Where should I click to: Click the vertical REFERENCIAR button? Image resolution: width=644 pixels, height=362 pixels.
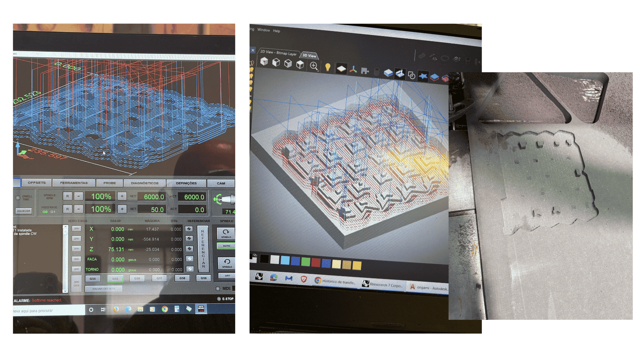203,248
